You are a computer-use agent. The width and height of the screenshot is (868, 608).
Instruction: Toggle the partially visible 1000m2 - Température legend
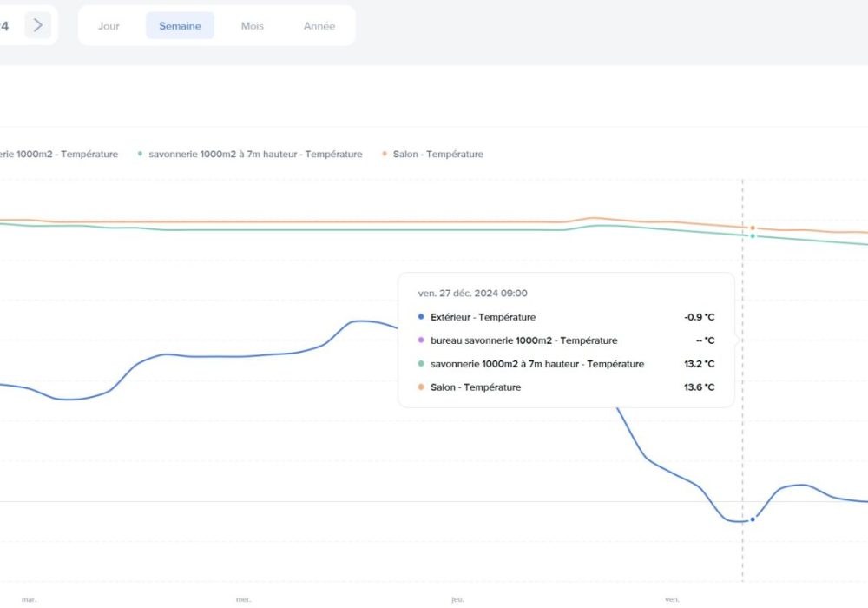[x=58, y=155]
